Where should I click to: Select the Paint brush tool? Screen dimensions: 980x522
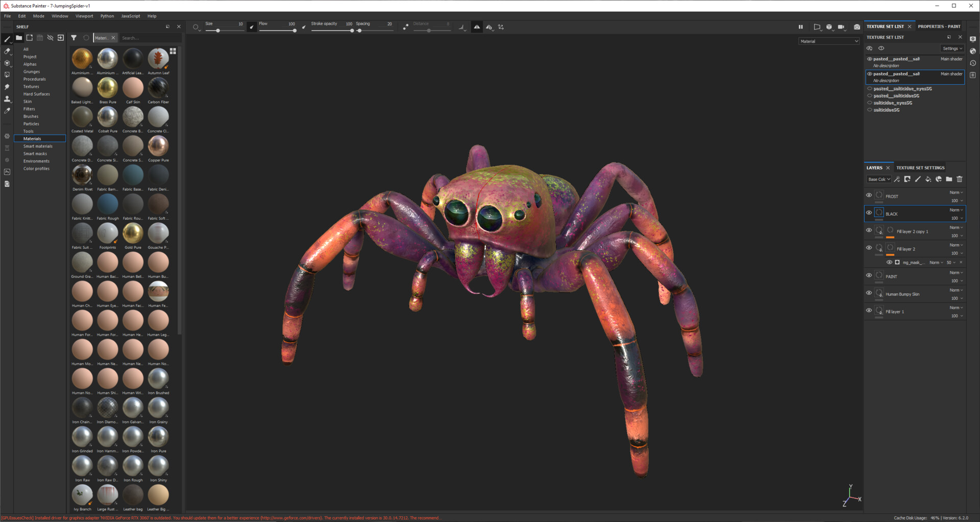[7, 39]
